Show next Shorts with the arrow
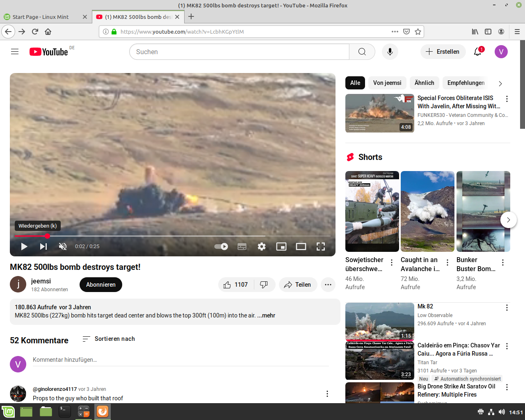 click(x=509, y=220)
